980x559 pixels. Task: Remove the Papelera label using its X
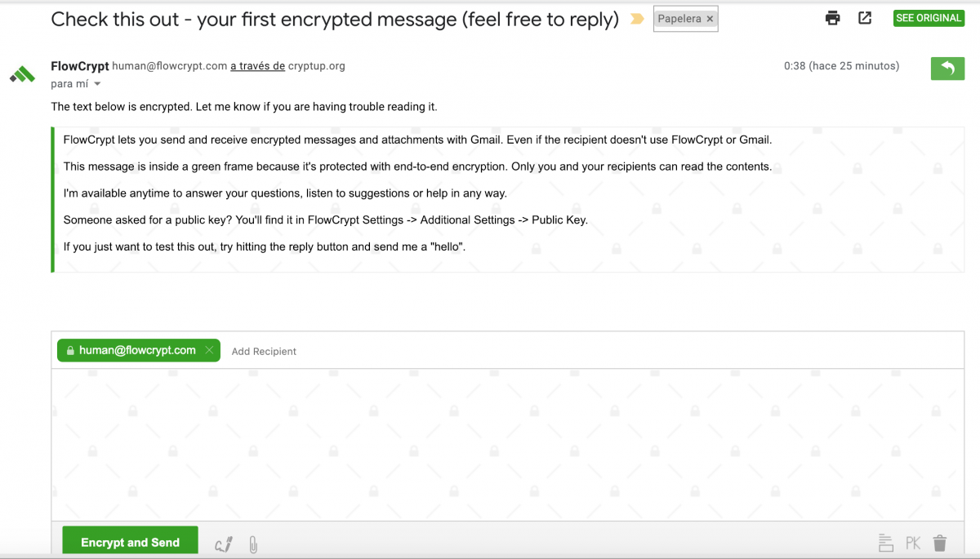(x=710, y=20)
